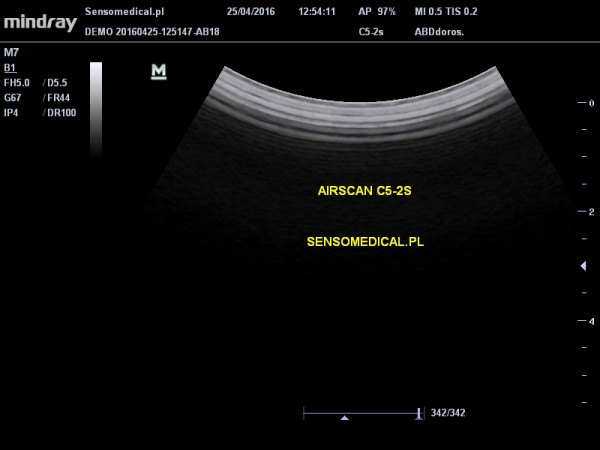Image resolution: width=600 pixels, height=450 pixels.
Task: Click the ABDdoros. exam preset label
Action: coord(439,32)
